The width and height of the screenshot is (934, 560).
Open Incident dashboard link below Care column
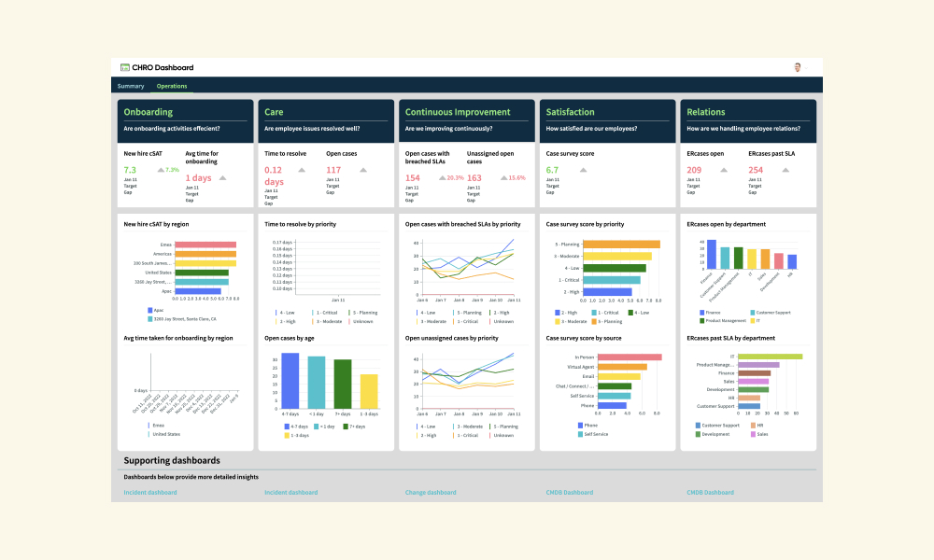point(290,493)
